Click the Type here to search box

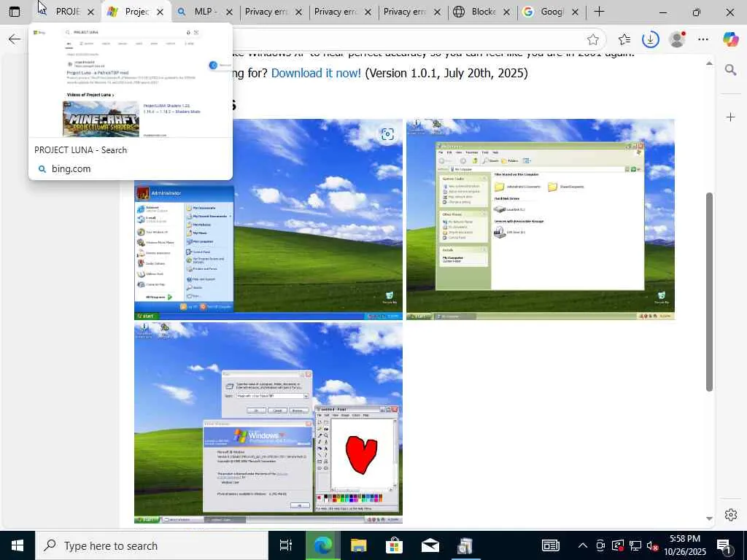coord(152,545)
